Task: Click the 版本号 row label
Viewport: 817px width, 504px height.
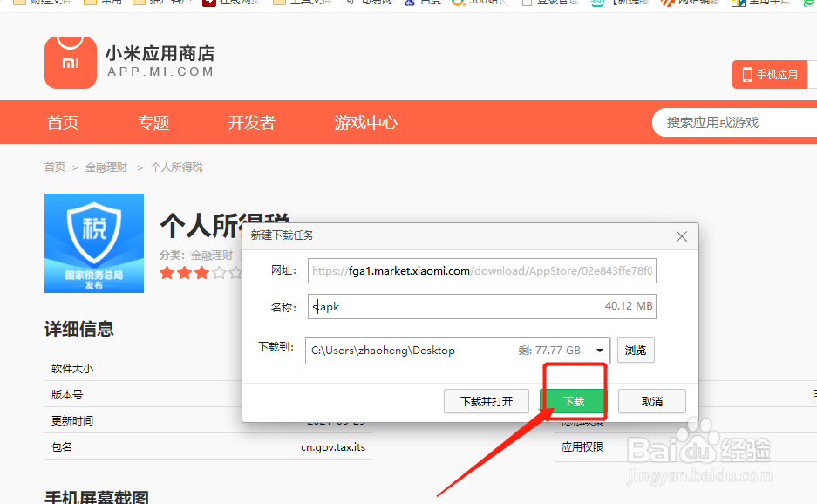Action: click(x=66, y=395)
